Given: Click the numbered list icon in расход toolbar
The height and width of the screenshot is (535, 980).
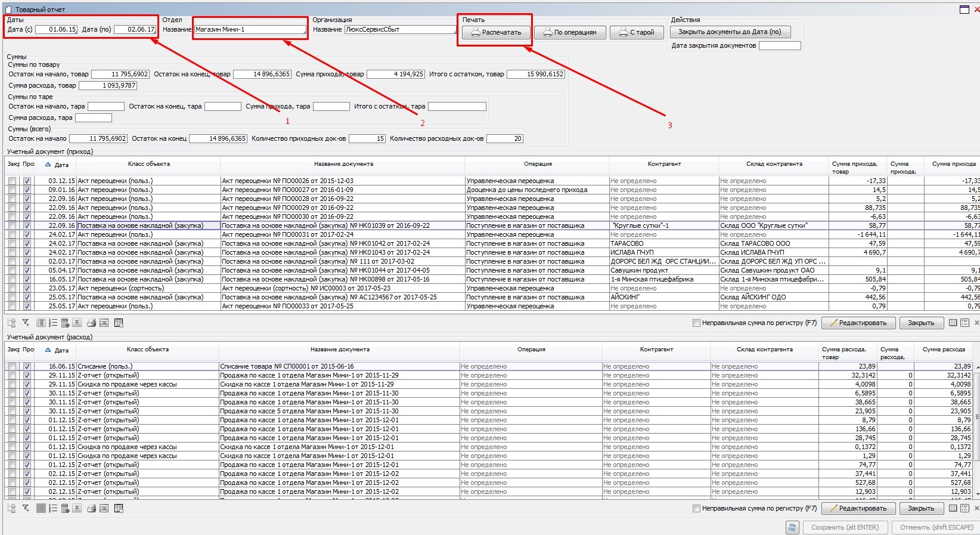Looking at the screenshot, I should coord(53,508).
